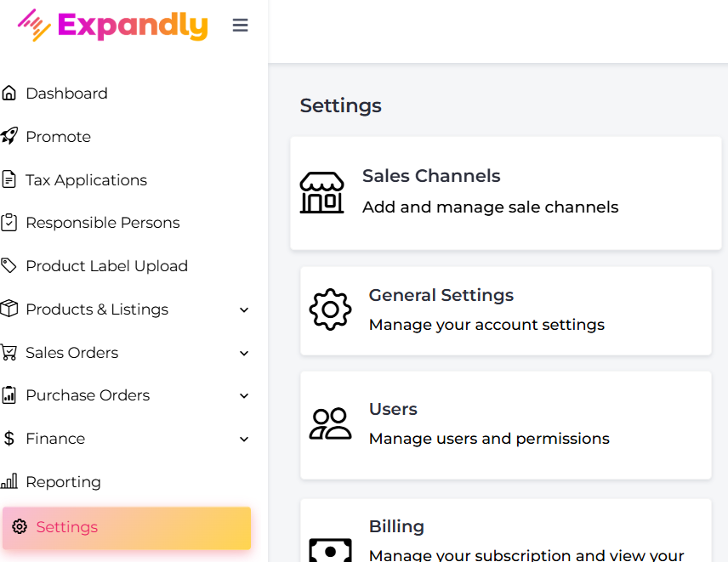Expand the Sales Orders chevron
This screenshot has width=728, height=562.
click(x=244, y=353)
